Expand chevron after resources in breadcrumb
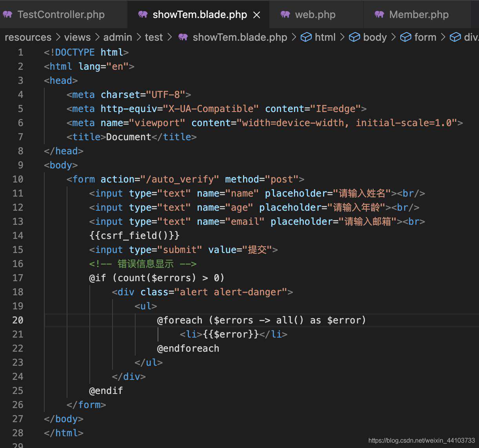The width and height of the screenshot is (479, 448). click(x=58, y=37)
